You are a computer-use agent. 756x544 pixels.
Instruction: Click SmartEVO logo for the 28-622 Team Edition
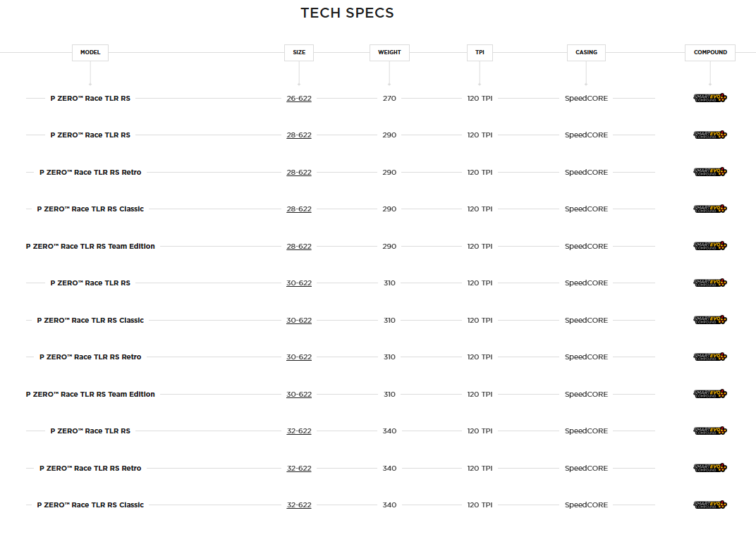click(x=709, y=247)
